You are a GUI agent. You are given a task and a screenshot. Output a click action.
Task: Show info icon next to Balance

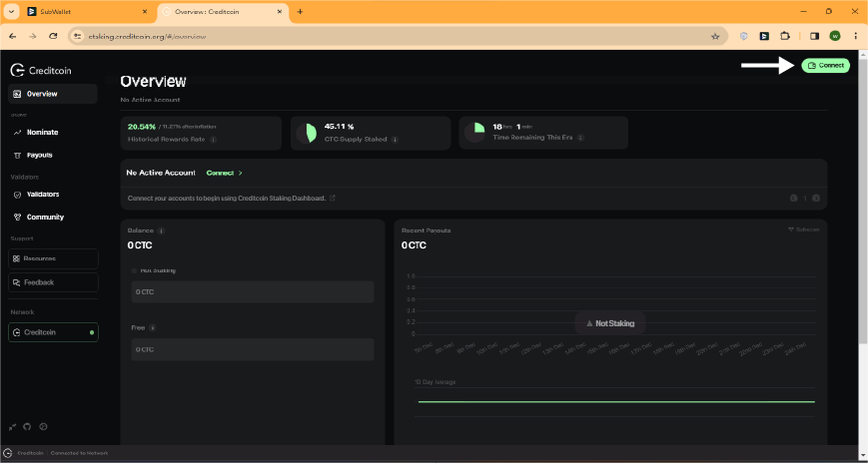[x=161, y=231]
